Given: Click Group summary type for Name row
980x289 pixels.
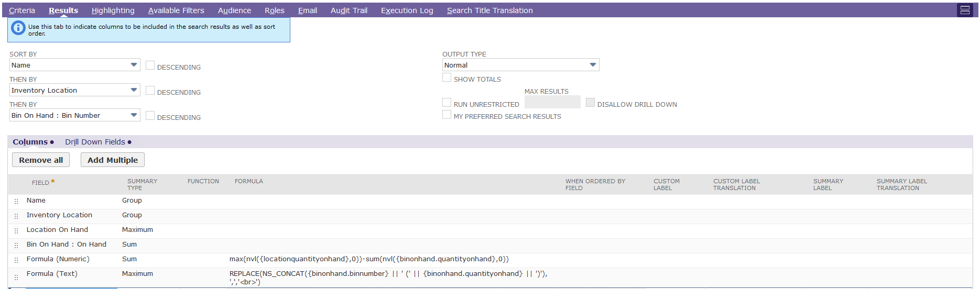Looking at the screenshot, I should click(132, 201).
